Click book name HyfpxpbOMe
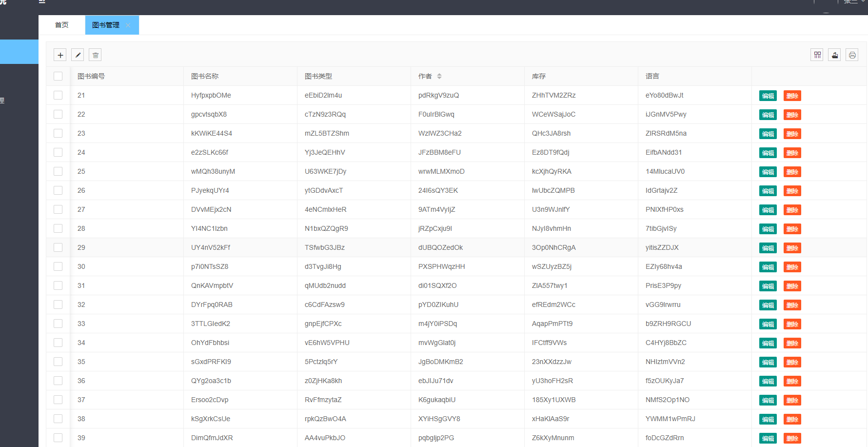Screen dimensions: 868x447 (211, 95)
